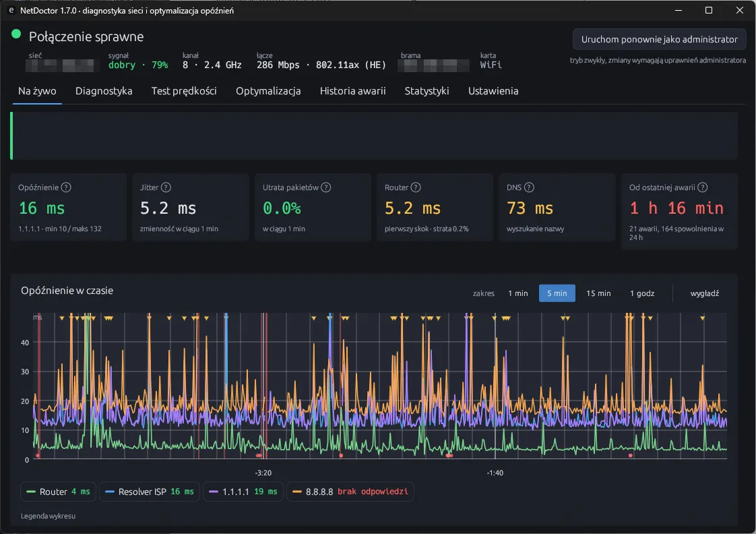Click the WiFi adapter label

491,65
